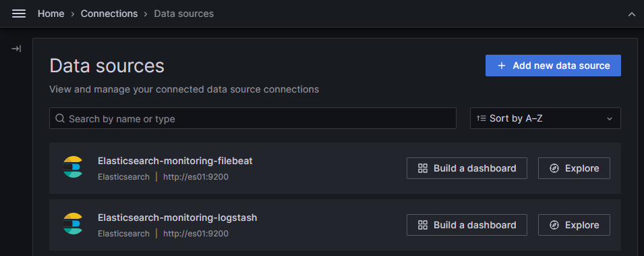The image size is (644, 256).
Task: Explore the logstash data source
Action: [x=574, y=225]
